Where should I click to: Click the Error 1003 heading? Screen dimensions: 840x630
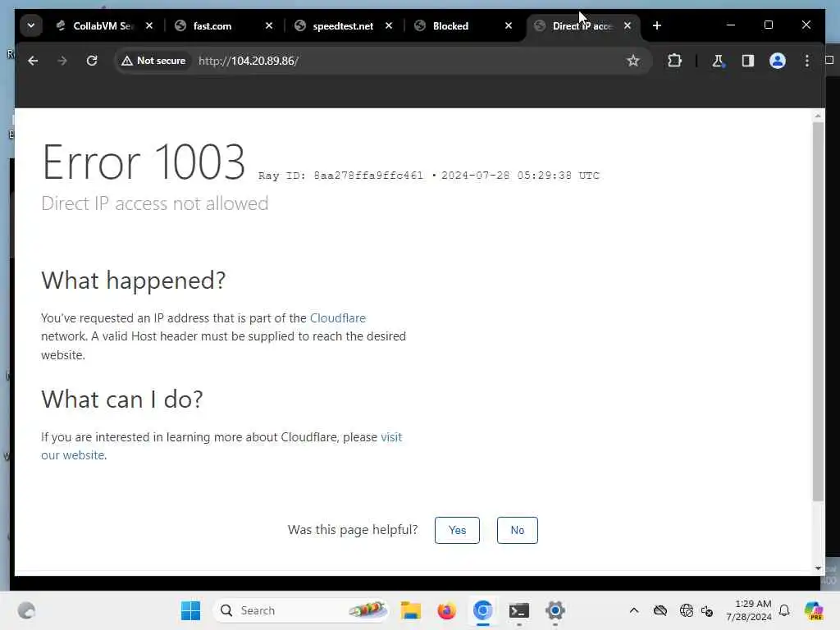144,162
